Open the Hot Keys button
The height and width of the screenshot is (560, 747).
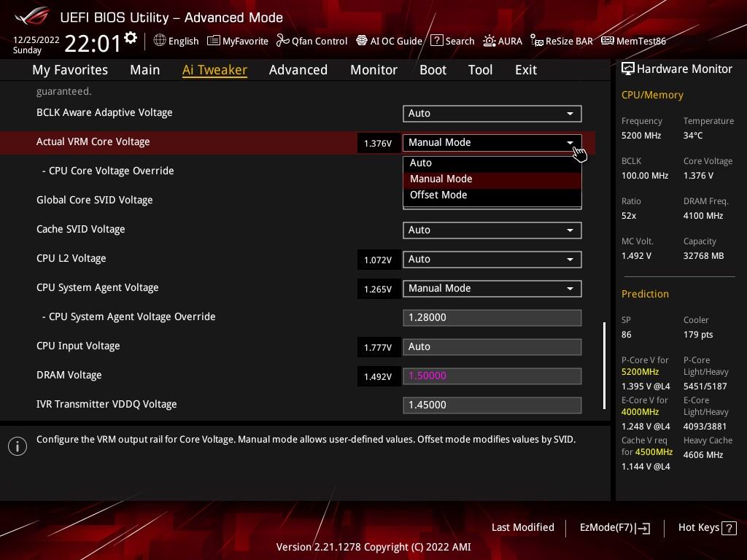pos(707,528)
